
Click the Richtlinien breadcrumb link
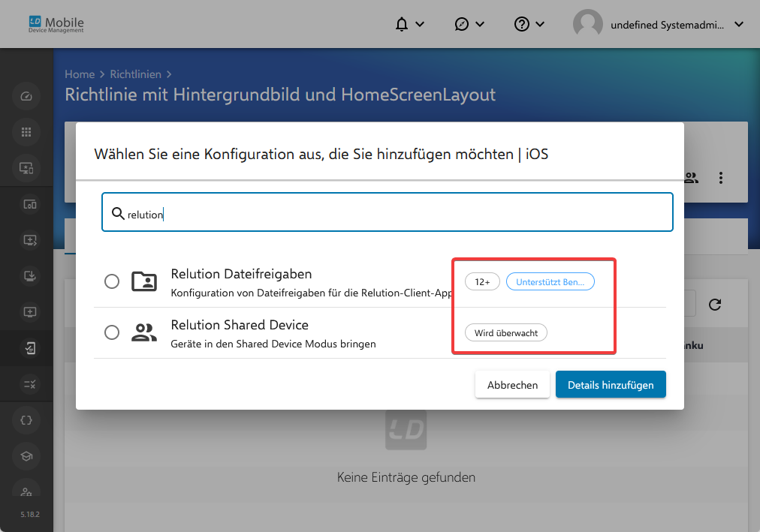pos(136,74)
